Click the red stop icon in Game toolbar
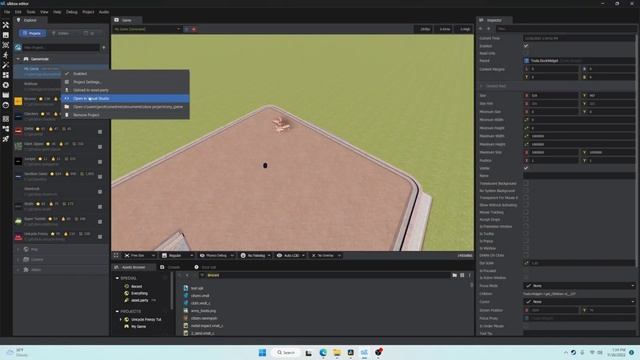This screenshot has width=640, height=360. pos(194,29)
